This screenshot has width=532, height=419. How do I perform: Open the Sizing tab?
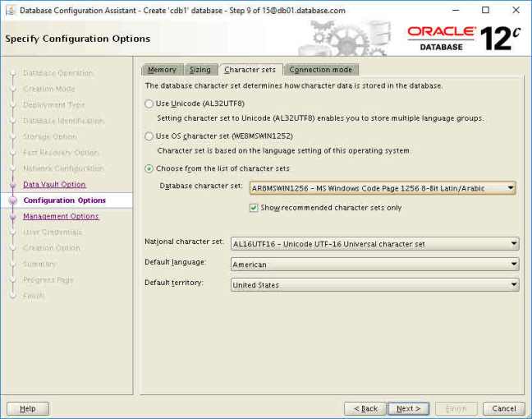pyautogui.click(x=199, y=70)
